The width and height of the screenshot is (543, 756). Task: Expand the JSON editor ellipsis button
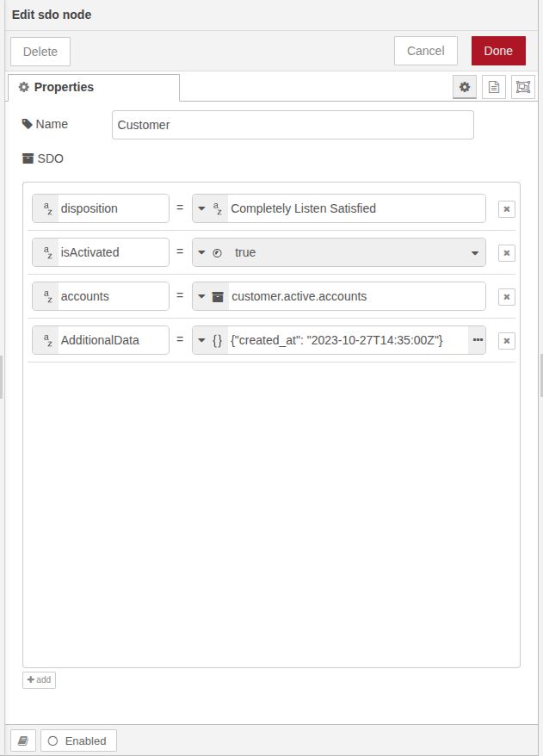(x=478, y=340)
